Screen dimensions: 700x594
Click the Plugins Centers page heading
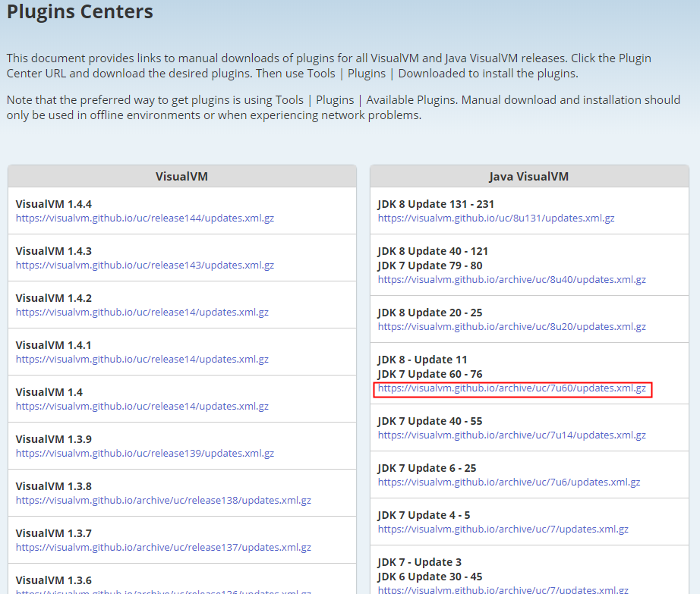[80, 11]
